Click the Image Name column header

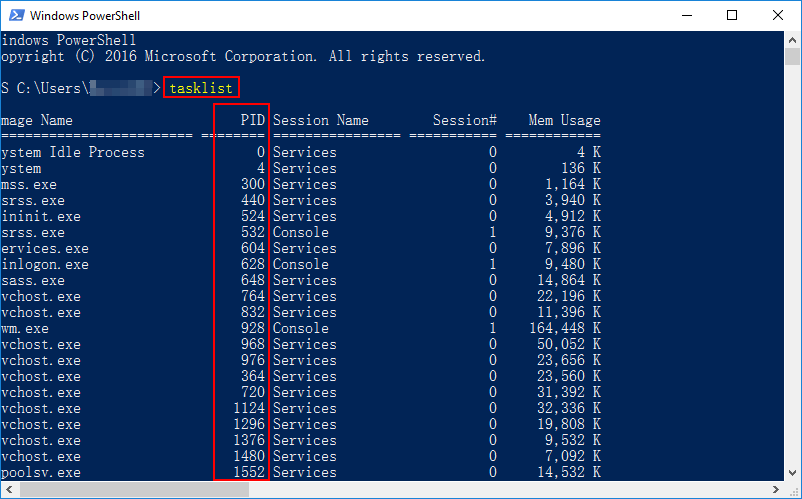pos(37,121)
